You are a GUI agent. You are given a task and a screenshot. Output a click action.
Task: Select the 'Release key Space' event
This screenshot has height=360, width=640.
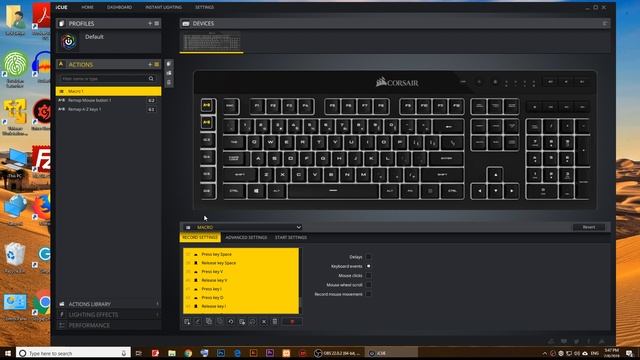click(241, 263)
